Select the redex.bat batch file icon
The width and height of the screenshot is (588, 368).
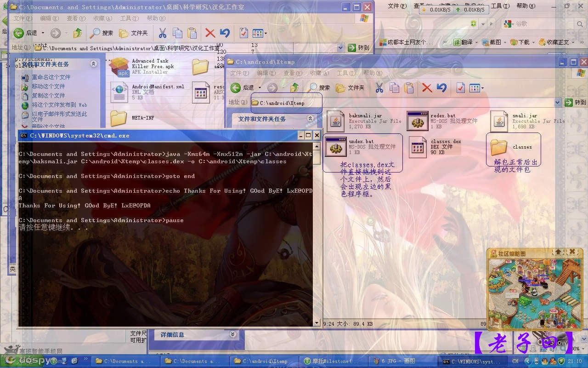point(417,121)
